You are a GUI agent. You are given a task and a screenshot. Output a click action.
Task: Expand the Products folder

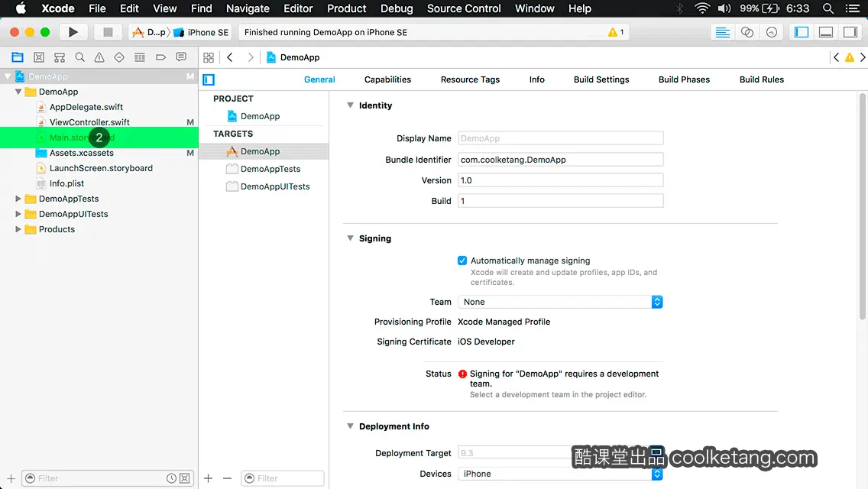pyautogui.click(x=18, y=228)
